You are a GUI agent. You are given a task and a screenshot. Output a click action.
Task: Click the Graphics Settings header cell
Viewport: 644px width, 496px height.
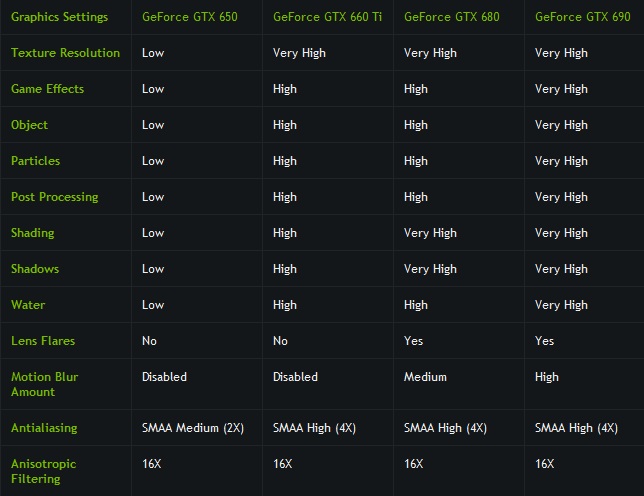(x=60, y=17)
